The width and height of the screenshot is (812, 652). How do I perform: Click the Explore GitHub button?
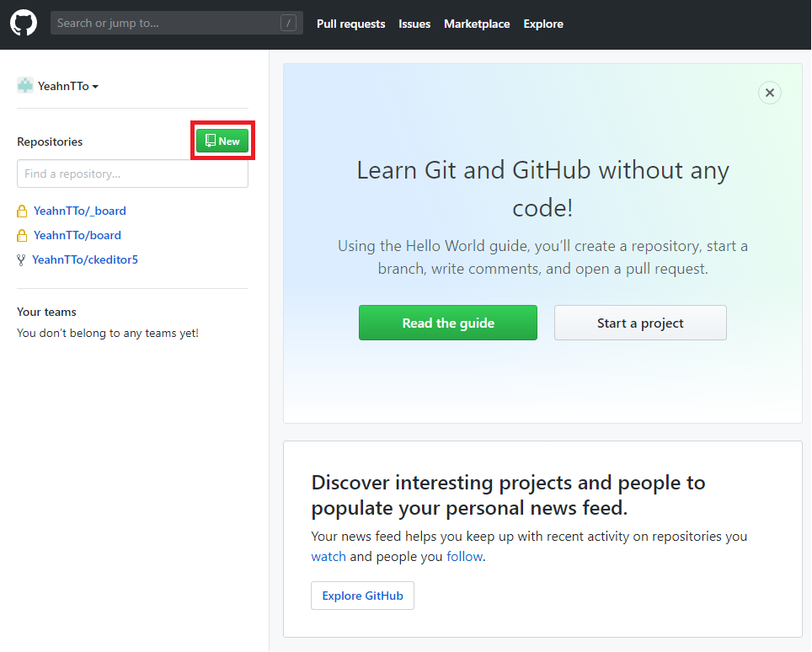point(362,596)
